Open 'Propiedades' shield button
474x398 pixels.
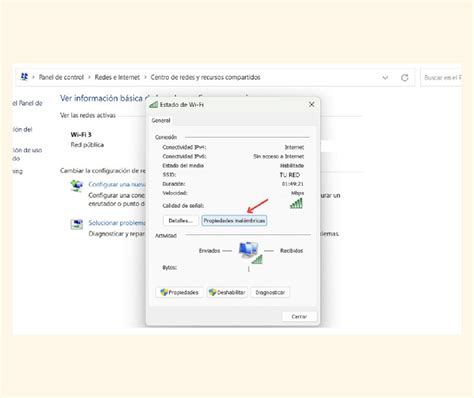tap(179, 292)
